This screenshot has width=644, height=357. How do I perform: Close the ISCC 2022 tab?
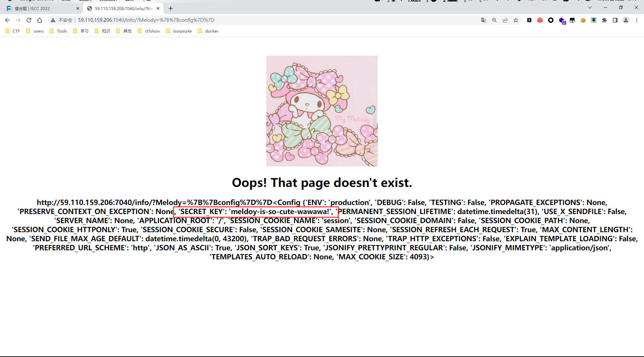pyautogui.click(x=78, y=8)
